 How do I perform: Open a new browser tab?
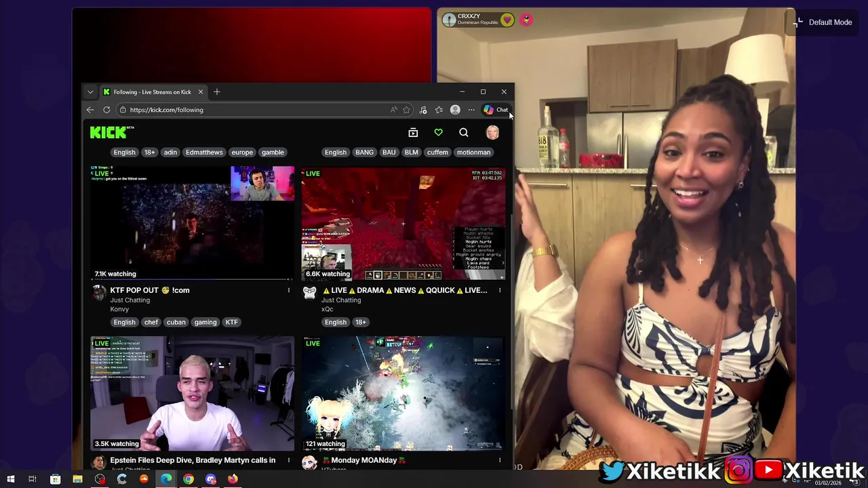coord(217,92)
